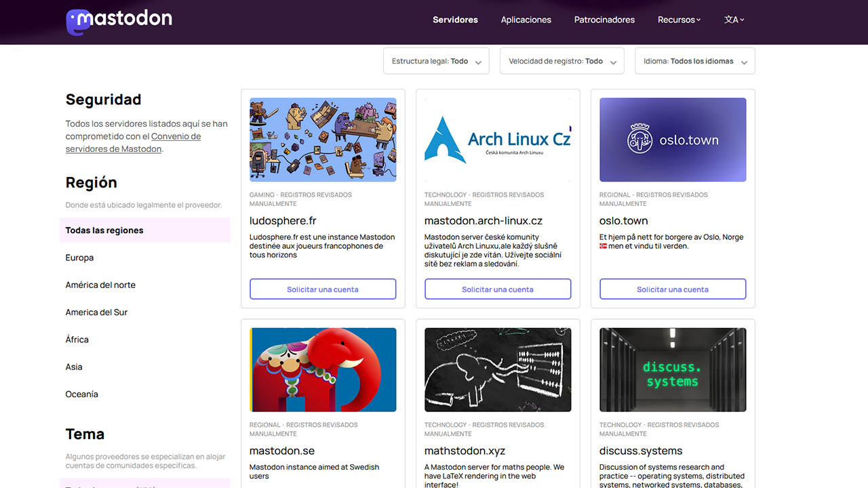The image size is (868, 488).
Task: Open the Estructura legal filter dropdown
Action: click(x=435, y=60)
